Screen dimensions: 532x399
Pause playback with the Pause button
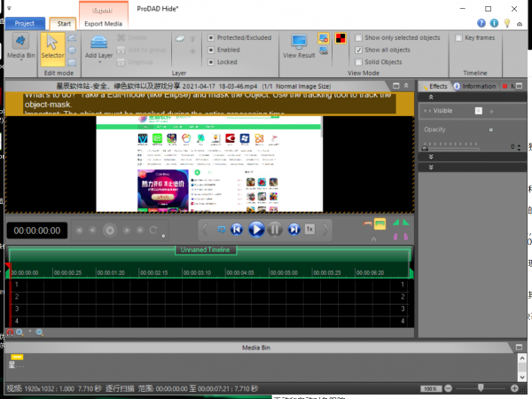point(275,230)
